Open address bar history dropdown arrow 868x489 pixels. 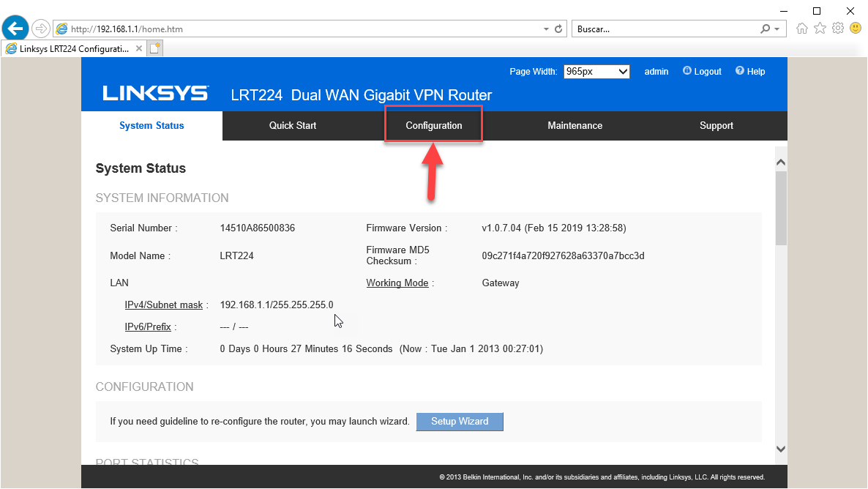546,29
